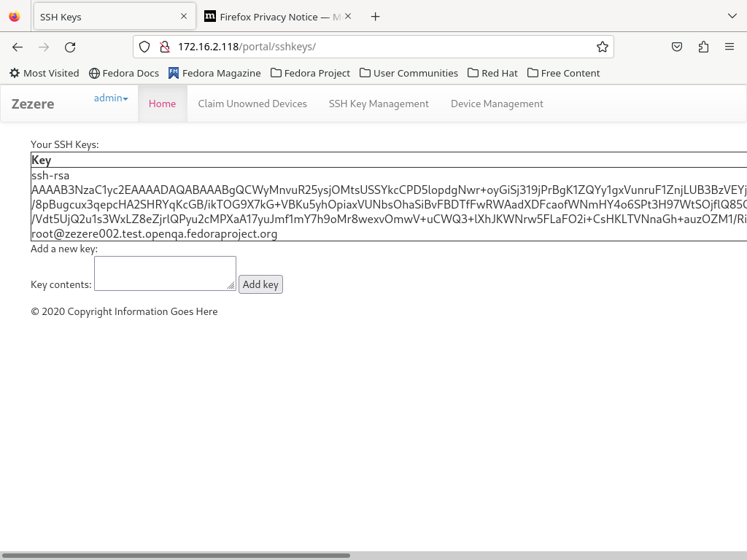This screenshot has height=560, width=747.
Task: Click the Add key button
Action: (x=260, y=284)
